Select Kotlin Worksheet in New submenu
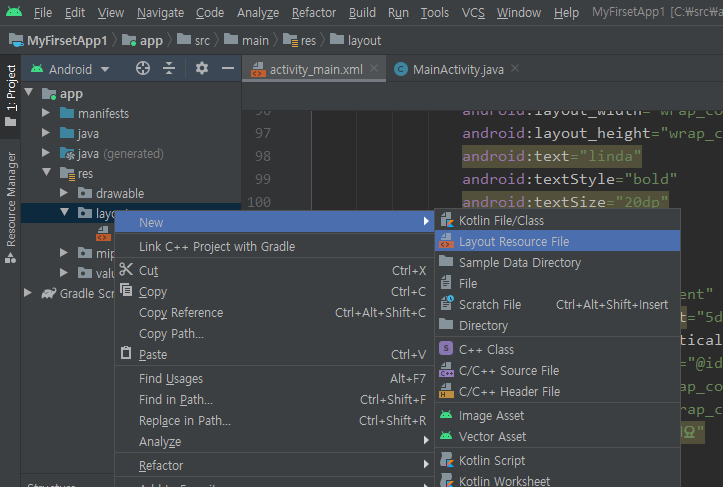The height and width of the screenshot is (487, 723). pos(557,481)
